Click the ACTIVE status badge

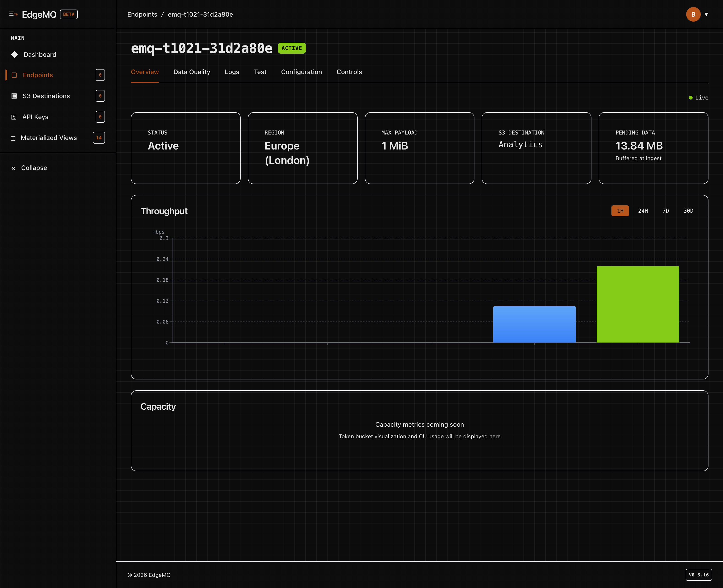(x=292, y=48)
